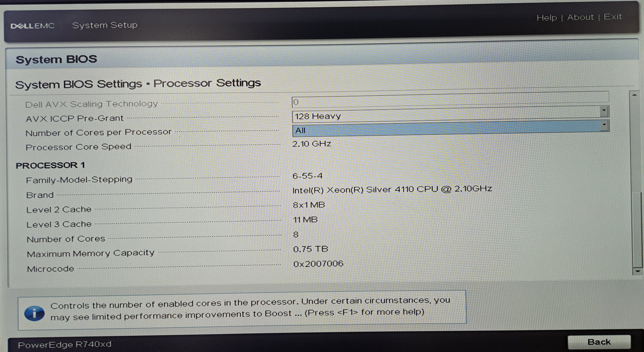Select the Number of Cores label
Viewport: 644px width, 352px height.
click(66, 239)
